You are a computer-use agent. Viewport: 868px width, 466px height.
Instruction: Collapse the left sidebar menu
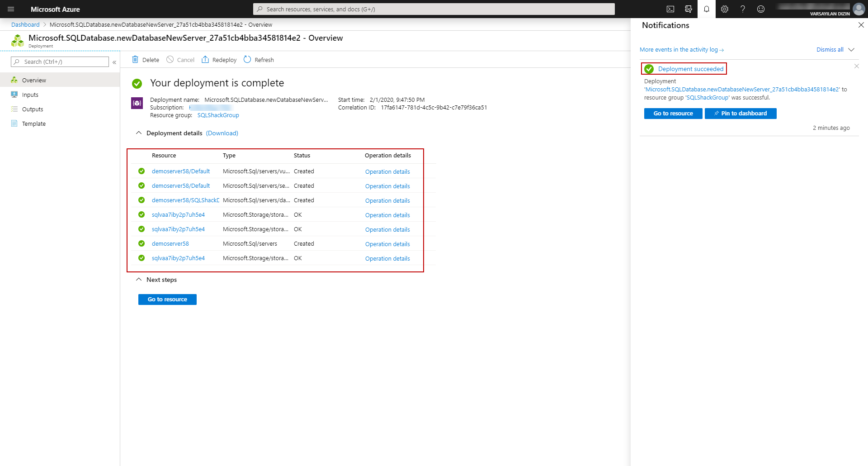(114, 62)
